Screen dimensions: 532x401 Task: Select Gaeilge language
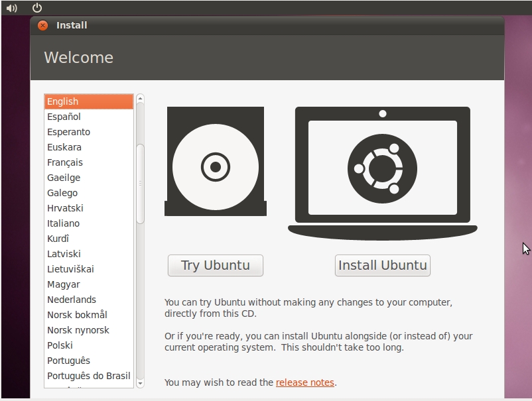pos(89,178)
